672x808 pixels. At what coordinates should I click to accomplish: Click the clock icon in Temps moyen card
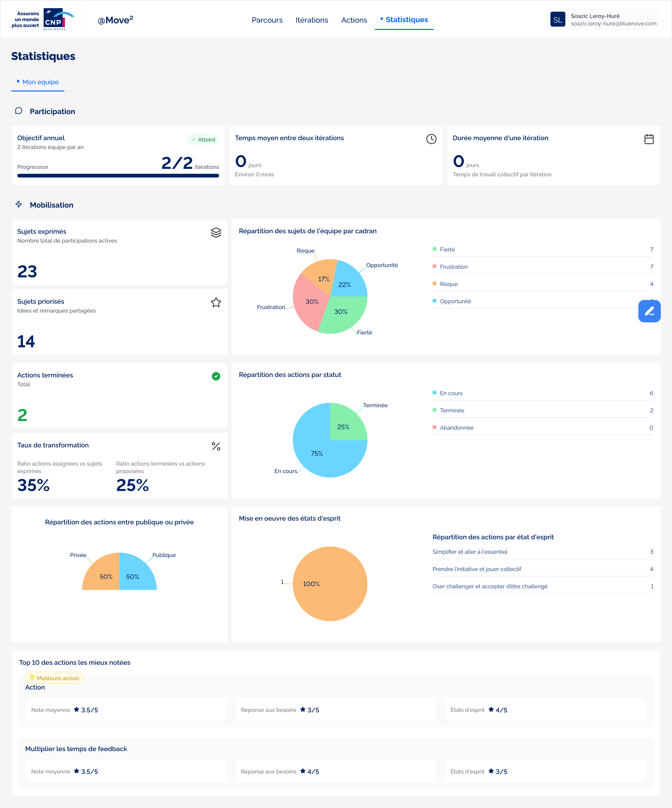431,139
